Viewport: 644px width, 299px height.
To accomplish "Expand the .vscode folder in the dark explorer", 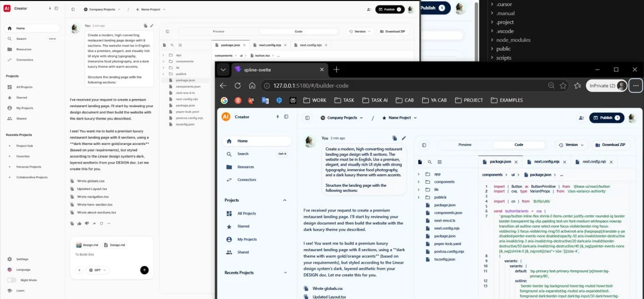I will pos(492,31).
